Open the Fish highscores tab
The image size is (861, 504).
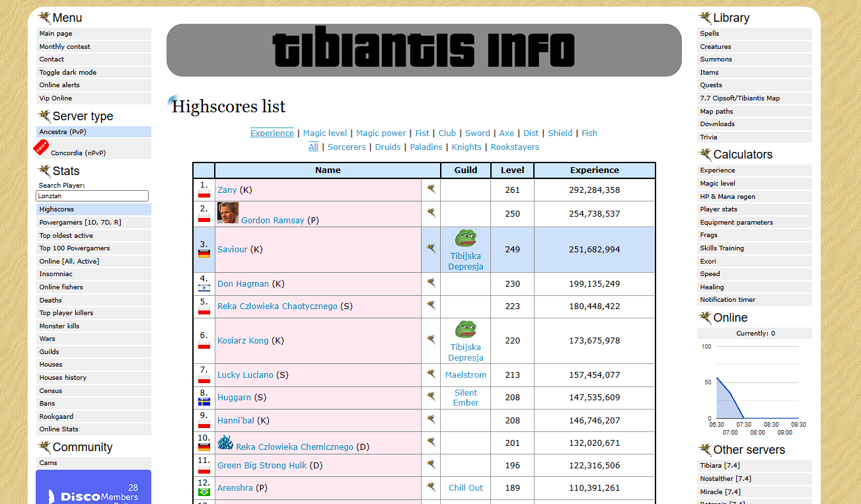pos(589,133)
